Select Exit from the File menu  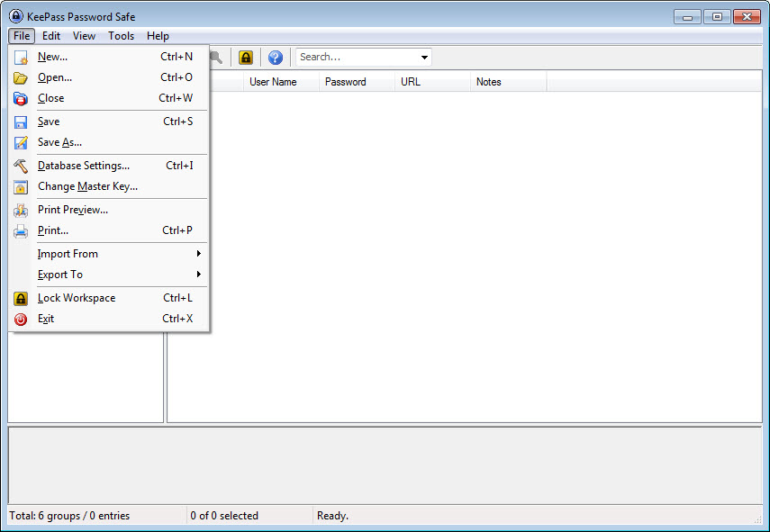point(109,319)
